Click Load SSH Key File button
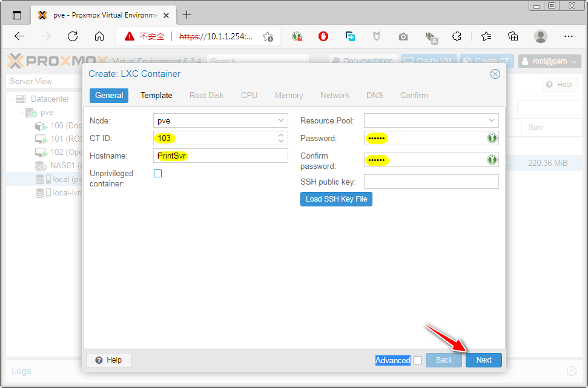This screenshot has height=388, width=588. pos(336,199)
